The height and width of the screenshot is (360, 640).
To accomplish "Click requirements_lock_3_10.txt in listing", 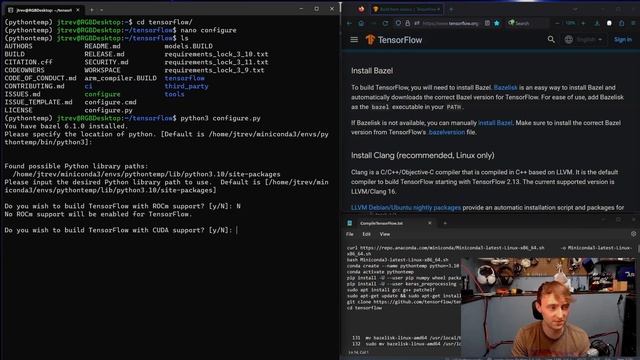I will [x=216, y=54].
